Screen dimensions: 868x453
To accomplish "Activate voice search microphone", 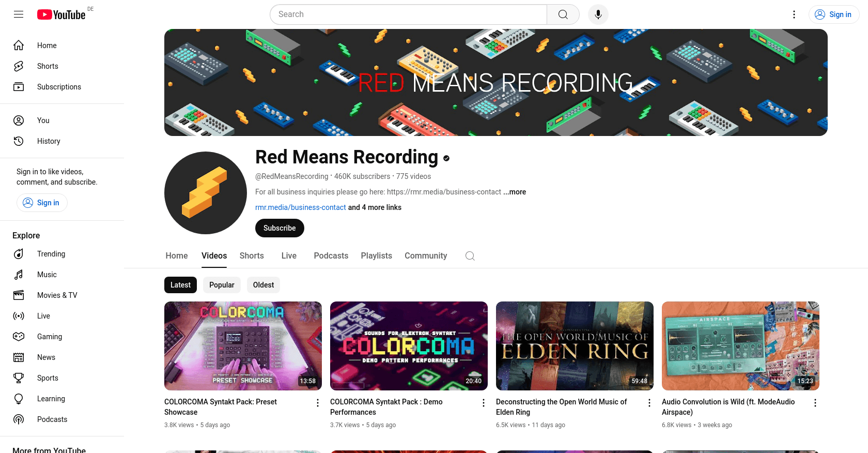I will 598,14.
